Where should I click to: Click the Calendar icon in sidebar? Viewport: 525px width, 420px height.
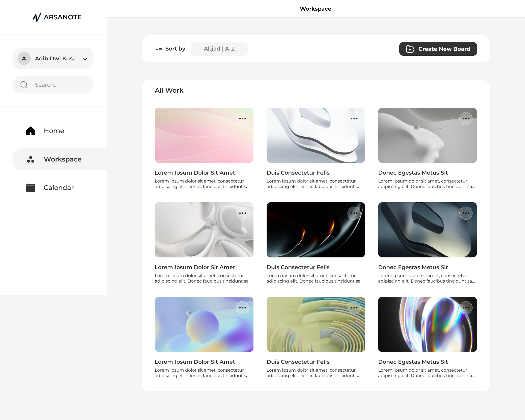31,188
